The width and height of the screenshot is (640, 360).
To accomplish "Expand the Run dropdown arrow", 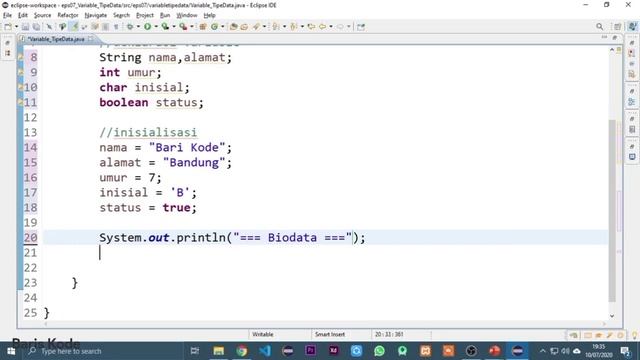I will (156, 27).
